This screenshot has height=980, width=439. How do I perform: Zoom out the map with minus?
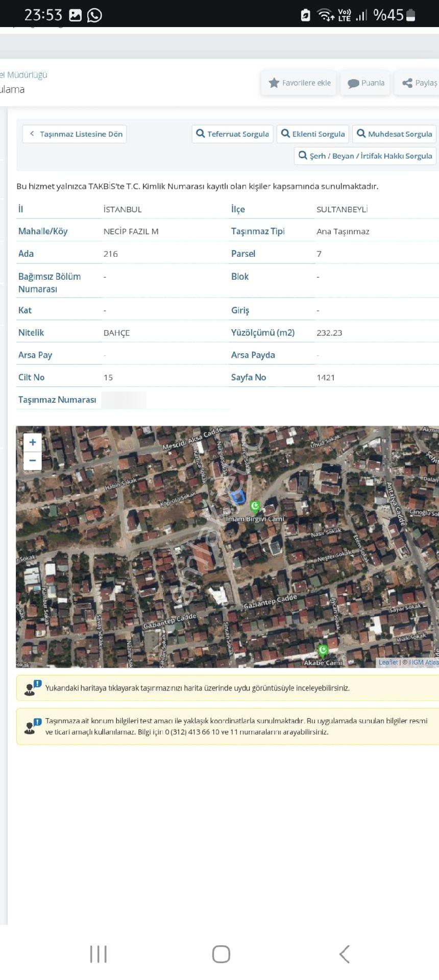33,461
